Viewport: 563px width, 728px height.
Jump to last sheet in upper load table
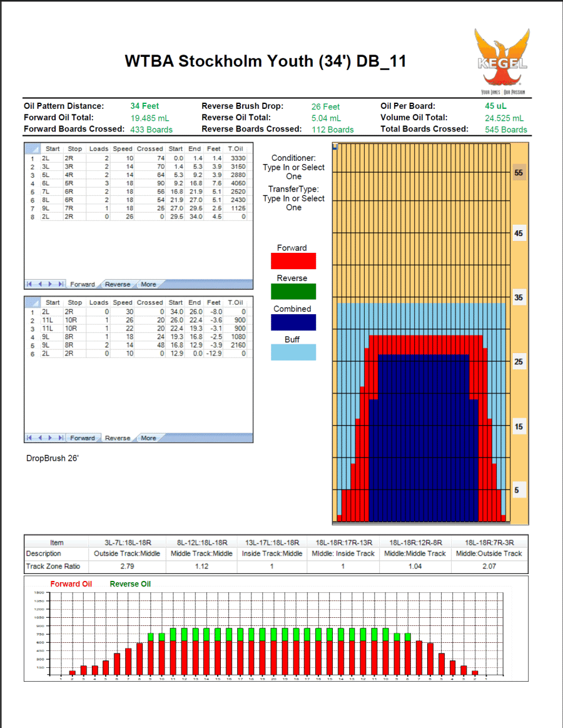61,284
